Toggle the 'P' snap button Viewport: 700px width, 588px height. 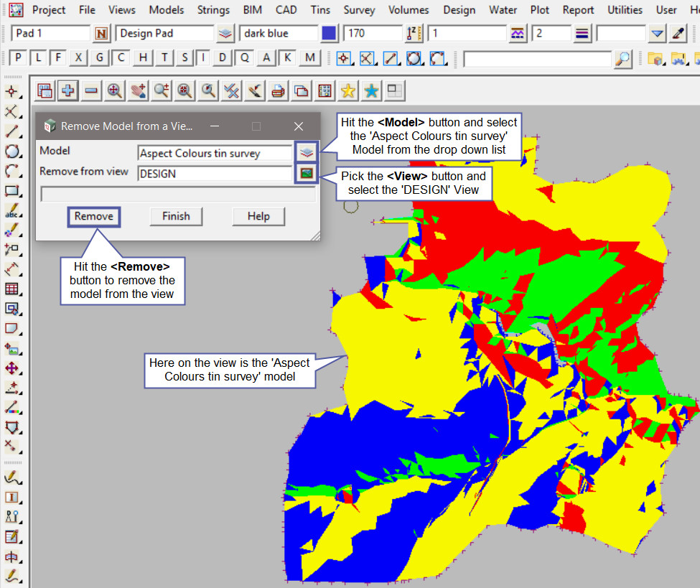point(18,58)
